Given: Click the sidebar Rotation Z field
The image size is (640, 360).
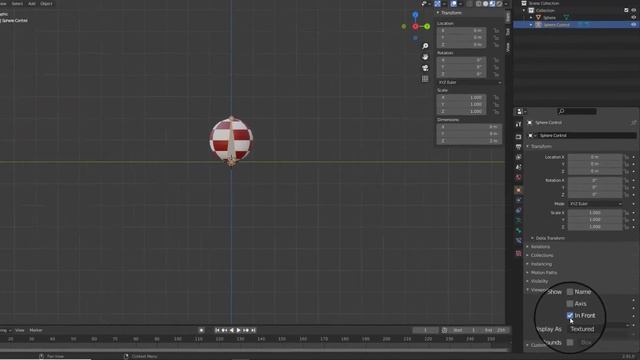Looking at the screenshot, I should point(461,74).
